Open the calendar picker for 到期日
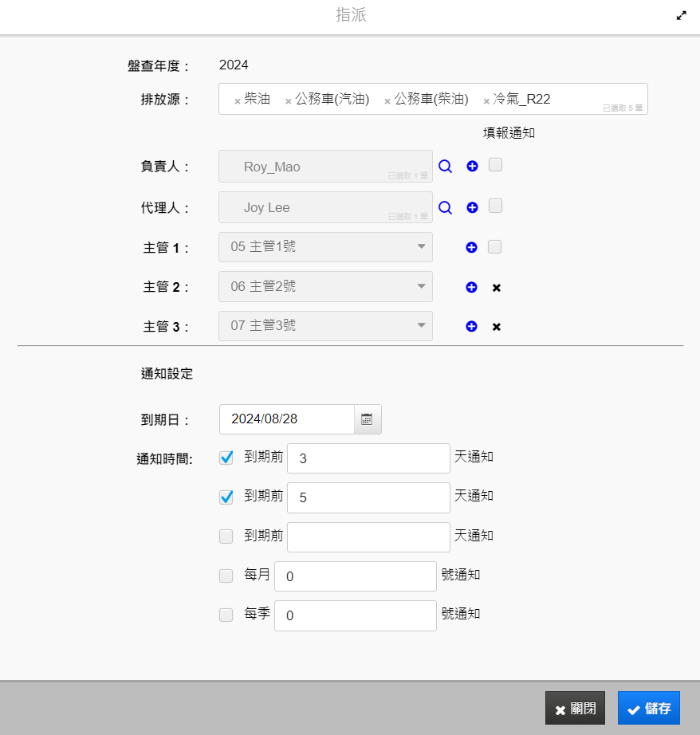700x735 pixels. 367,419
